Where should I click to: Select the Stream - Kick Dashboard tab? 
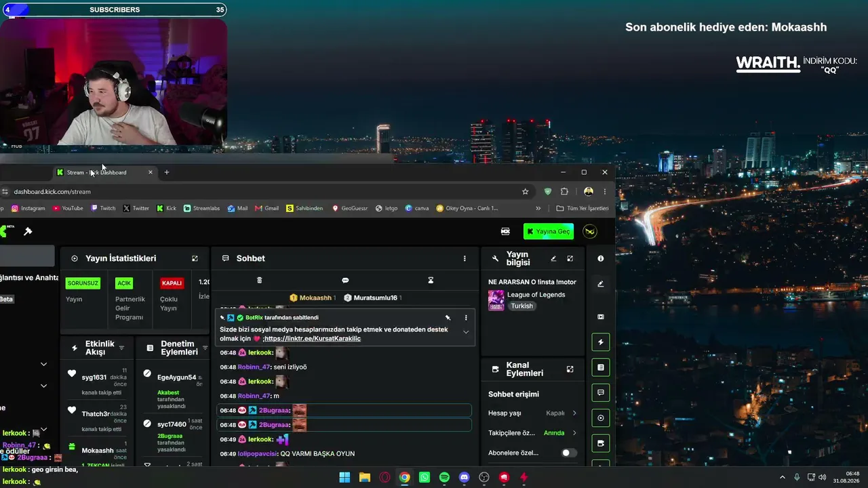tap(104, 172)
